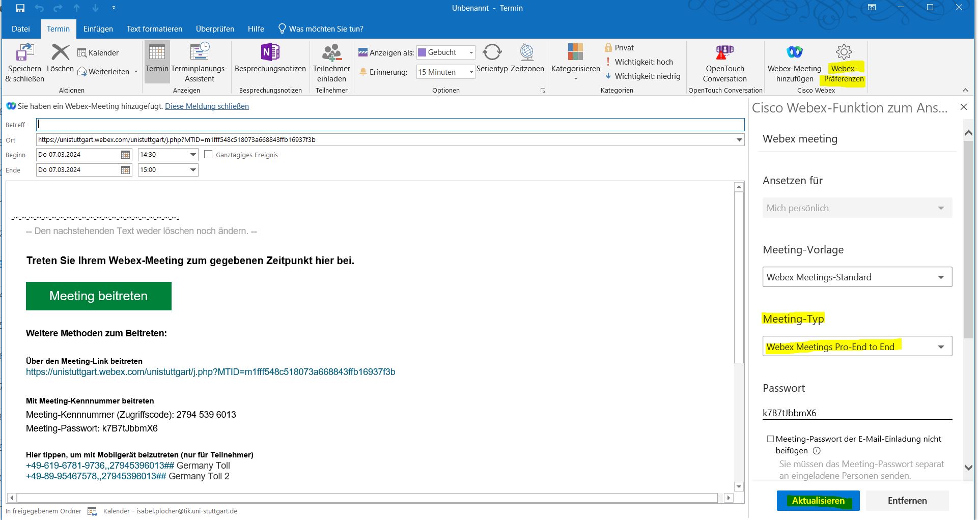Click the Entfernen button
This screenshot has height=520, width=980.
[x=907, y=501]
